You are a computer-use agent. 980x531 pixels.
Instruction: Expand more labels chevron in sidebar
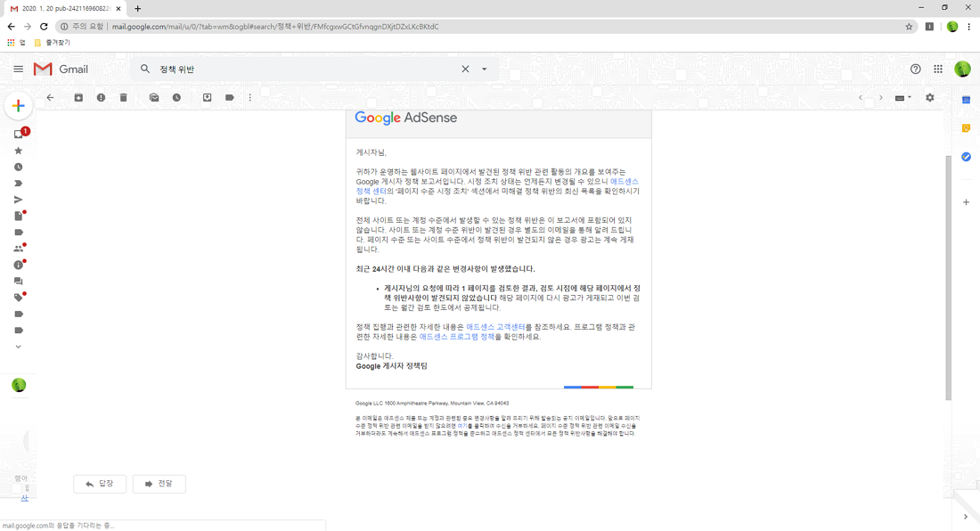point(18,347)
